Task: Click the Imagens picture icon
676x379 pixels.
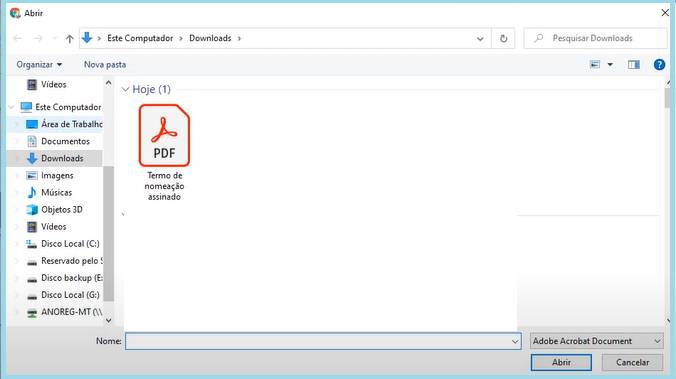Action: click(x=31, y=175)
